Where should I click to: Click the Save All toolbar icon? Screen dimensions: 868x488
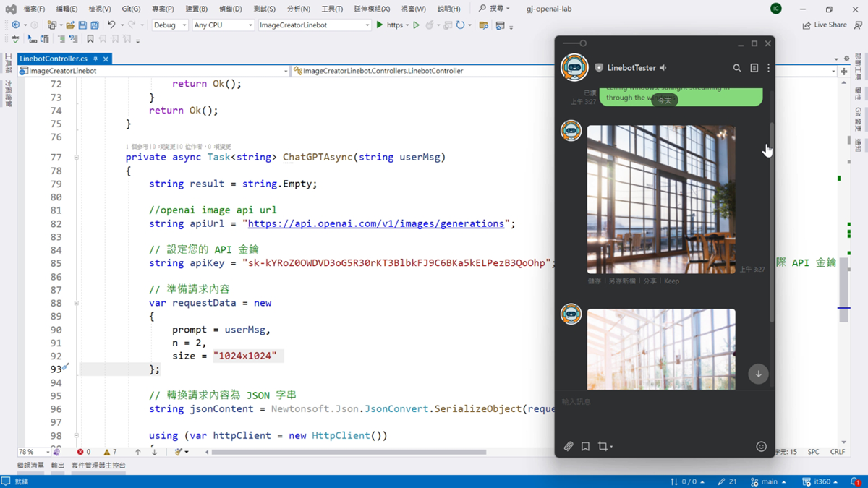(x=95, y=25)
